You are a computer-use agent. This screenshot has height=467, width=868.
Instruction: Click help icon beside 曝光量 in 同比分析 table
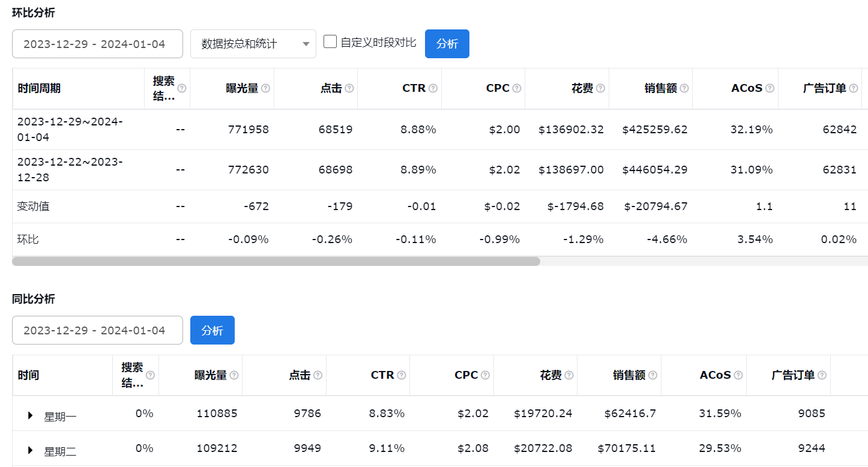[234, 375]
